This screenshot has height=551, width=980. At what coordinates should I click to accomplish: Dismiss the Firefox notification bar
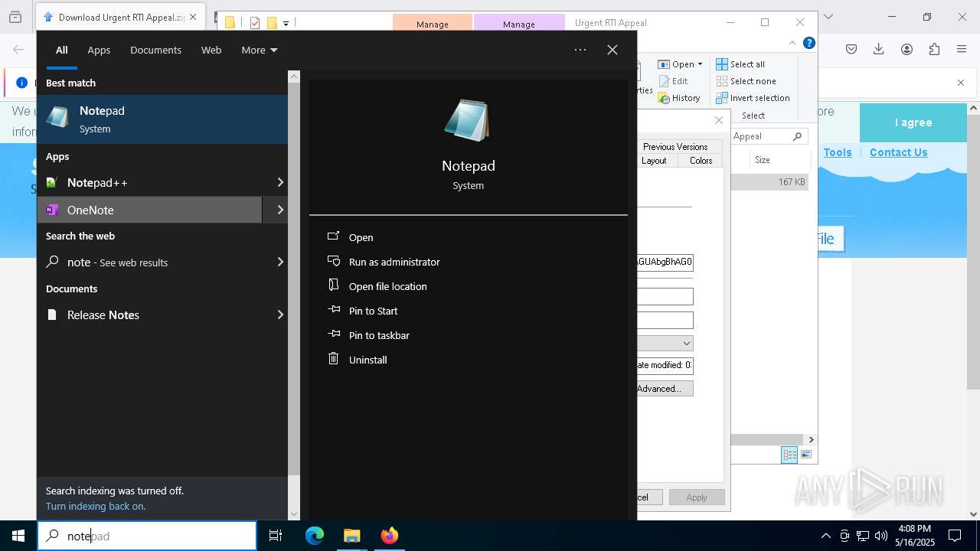pyautogui.click(x=961, y=83)
